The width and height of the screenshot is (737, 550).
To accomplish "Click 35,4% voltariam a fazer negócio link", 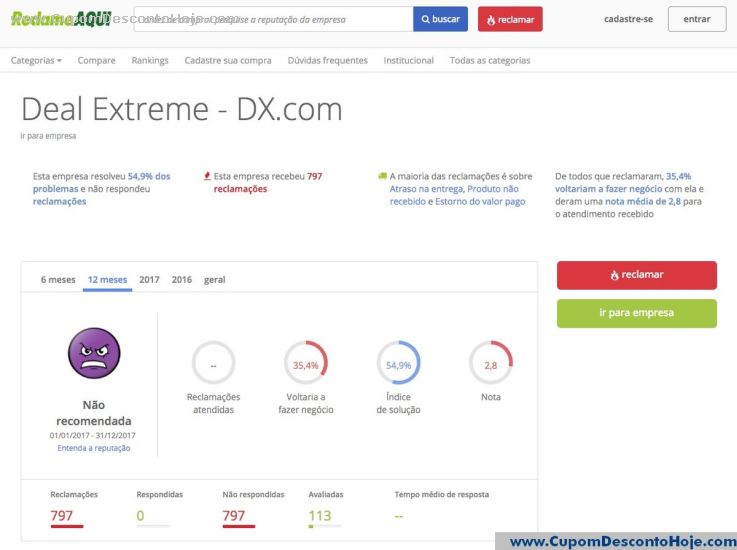I will [x=623, y=182].
